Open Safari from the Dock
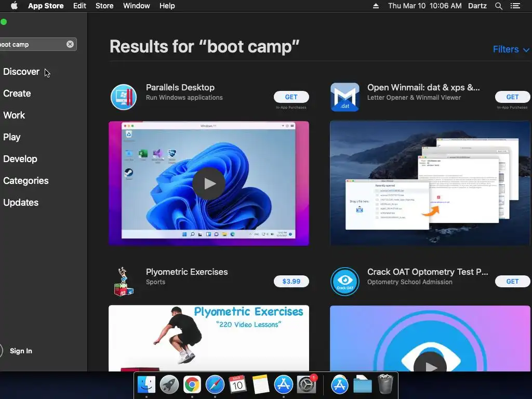Image resolution: width=532 pixels, height=399 pixels. point(215,385)
